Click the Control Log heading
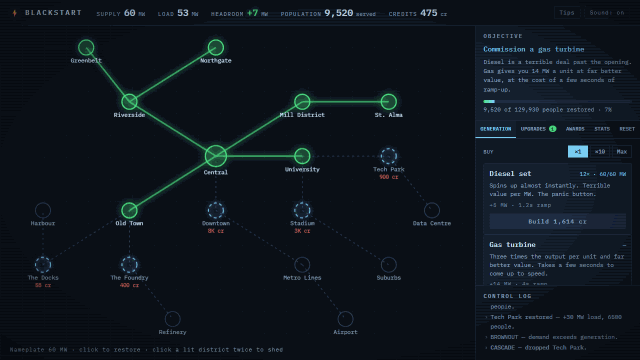The height and width of the screenshot is (360, 640). click(507, 296)
